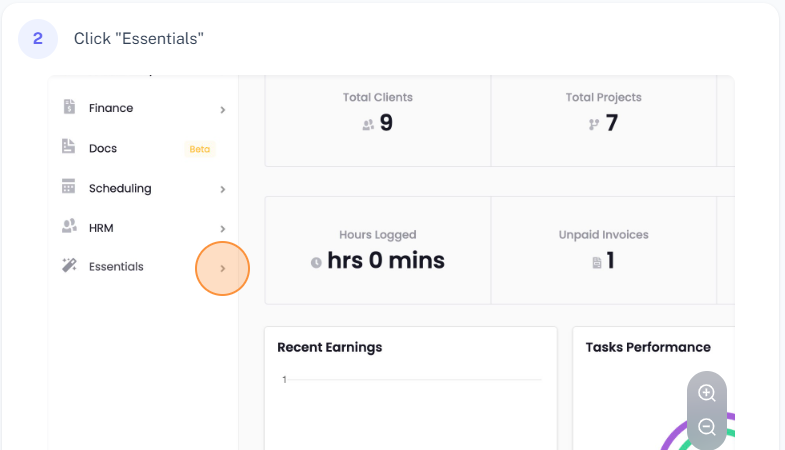Click the Scheduling calendar icon
The image size is (785, 450).
(x=69, y=187)
